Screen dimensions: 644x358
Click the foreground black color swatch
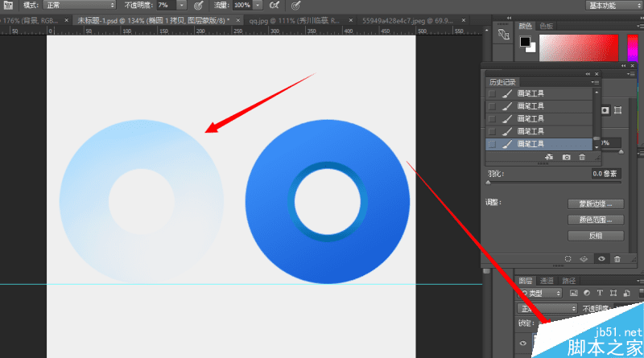coord(525,42)
